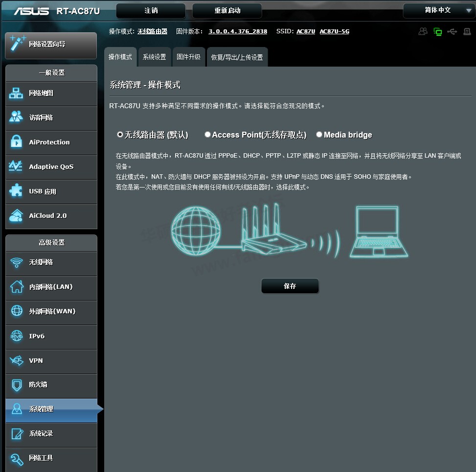Switch to the 固件升级 tab

188,57
